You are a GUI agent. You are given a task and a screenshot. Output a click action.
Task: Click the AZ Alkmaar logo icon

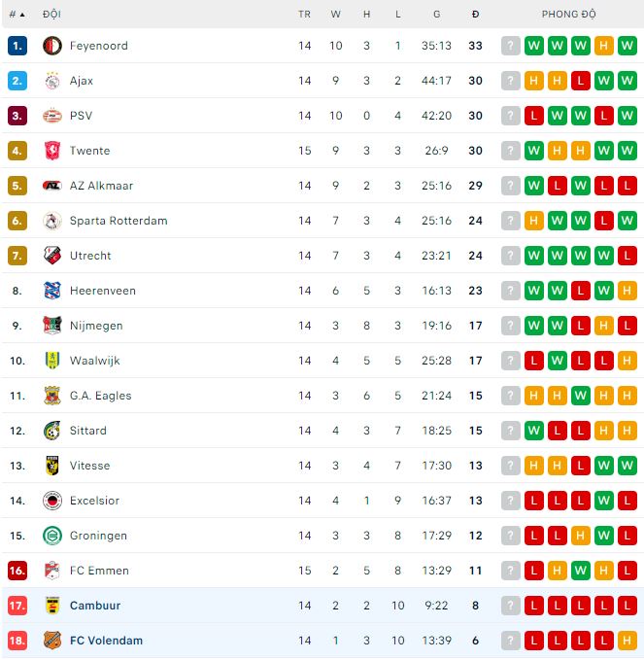click(52, 186)
